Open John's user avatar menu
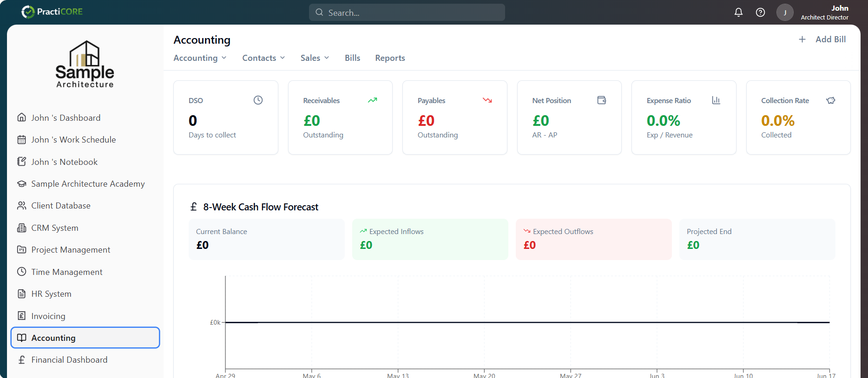Image resolution: width=868 pixels, height=378 pixels. point(785,13)
